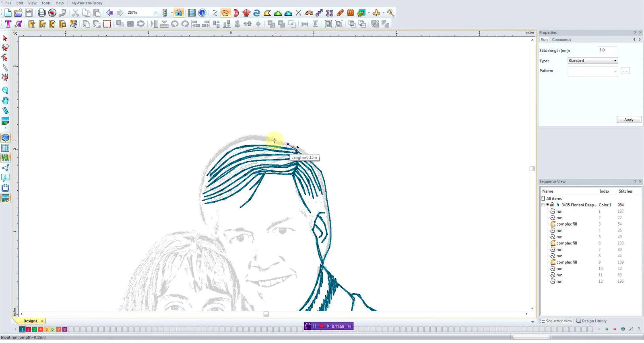The height and width of the screenshot is (343, 644).
Task: Switch to the Design Library tab
Action: tap(591, 321)
